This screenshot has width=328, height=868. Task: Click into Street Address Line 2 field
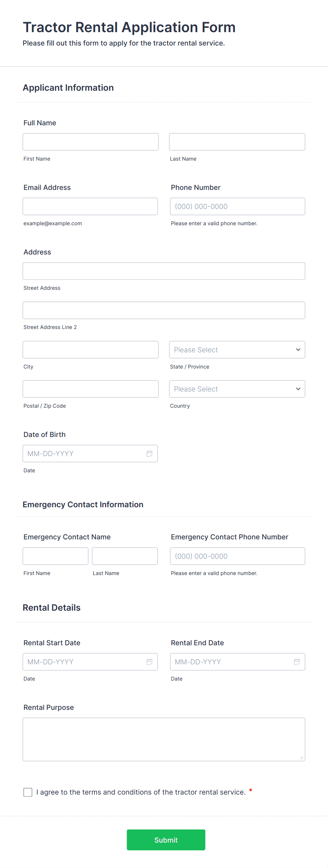[x=164, y=310]
